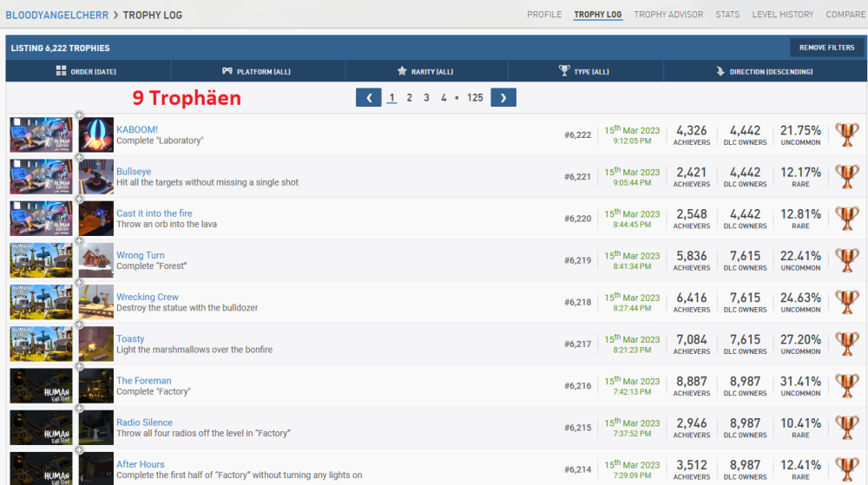Image resolution: width=868 pixels, height=485 pixels.
Task: Open the Platform (All) filter dropdown
Action: [x=257, y=71]
